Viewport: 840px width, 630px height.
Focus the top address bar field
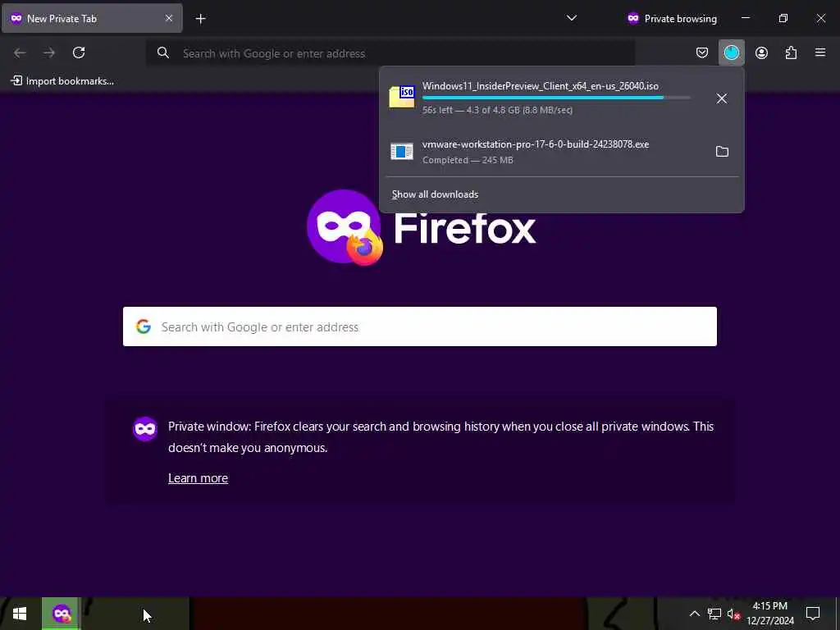[390, 53]
